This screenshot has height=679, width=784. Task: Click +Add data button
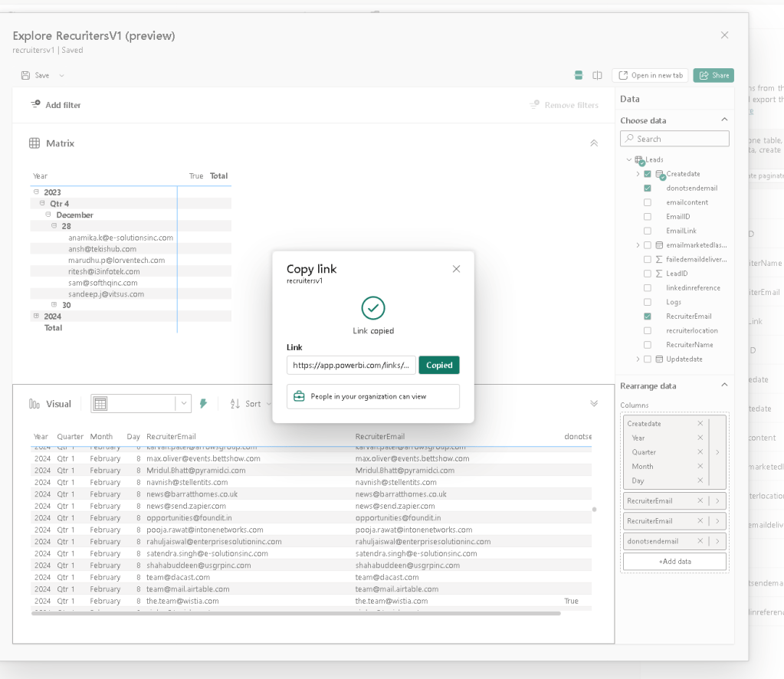[674, 562]
